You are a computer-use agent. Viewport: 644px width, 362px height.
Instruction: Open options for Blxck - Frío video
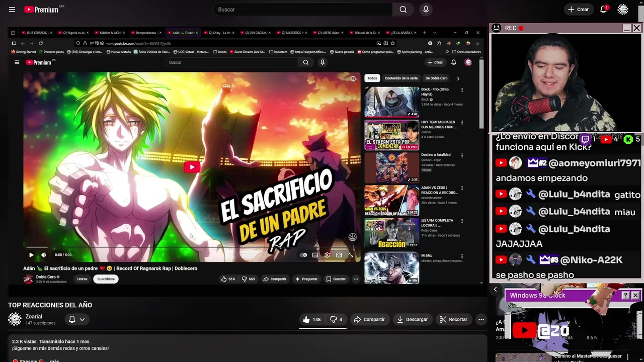(x=462, y=90)
